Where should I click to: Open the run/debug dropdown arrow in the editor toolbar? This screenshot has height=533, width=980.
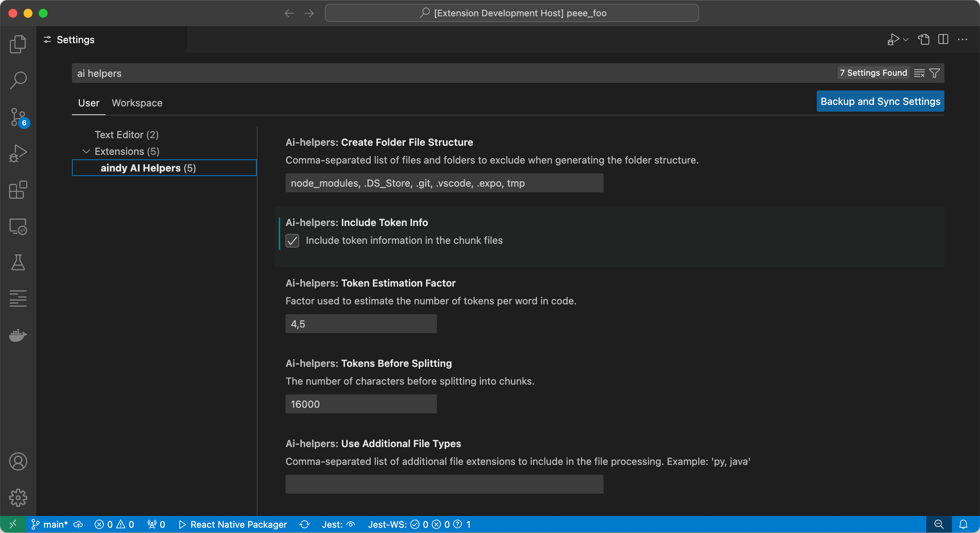906,40
